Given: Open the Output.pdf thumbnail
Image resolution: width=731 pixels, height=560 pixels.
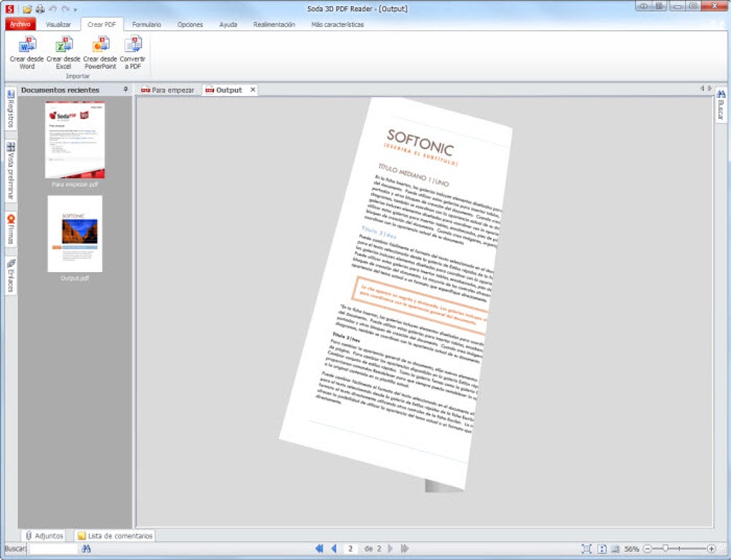Looking at the screenshot, I should (x=75, y=234).
